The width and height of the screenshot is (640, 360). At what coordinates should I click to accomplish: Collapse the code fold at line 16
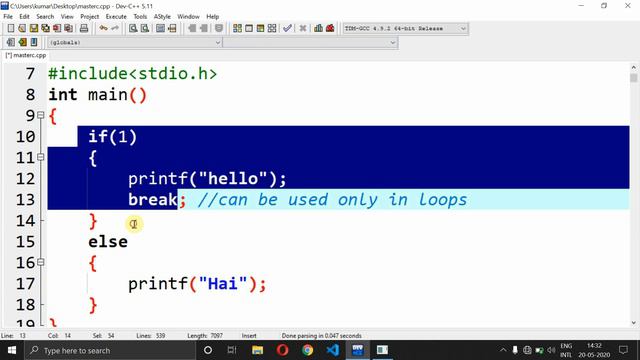pyautogui.click(x=40, y=262)
